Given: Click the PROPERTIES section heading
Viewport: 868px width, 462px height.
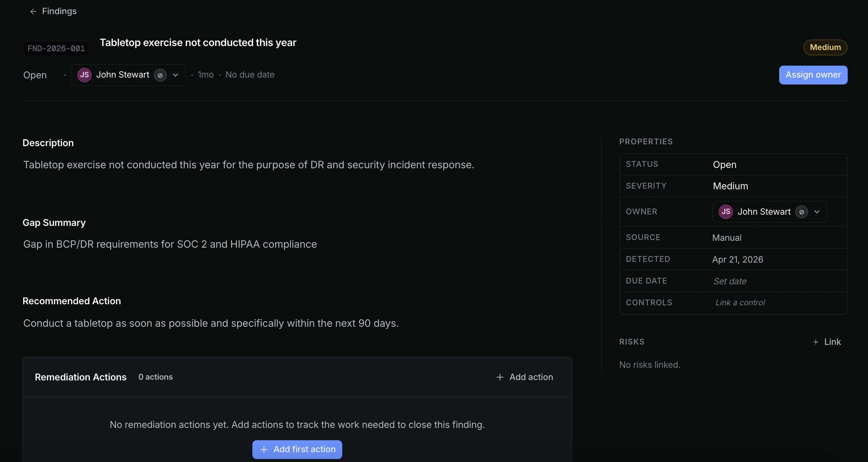Looking at the screenshot, I should pos(646,142).
